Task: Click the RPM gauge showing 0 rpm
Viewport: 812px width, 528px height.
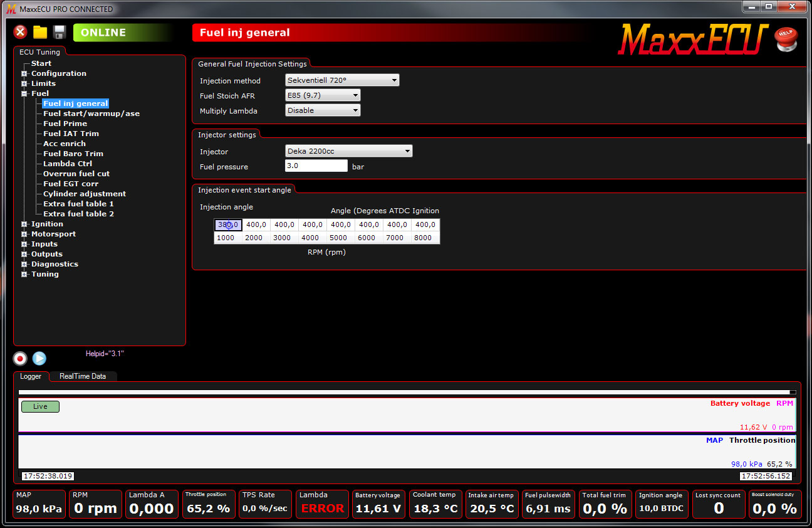Action: [95, 504]
